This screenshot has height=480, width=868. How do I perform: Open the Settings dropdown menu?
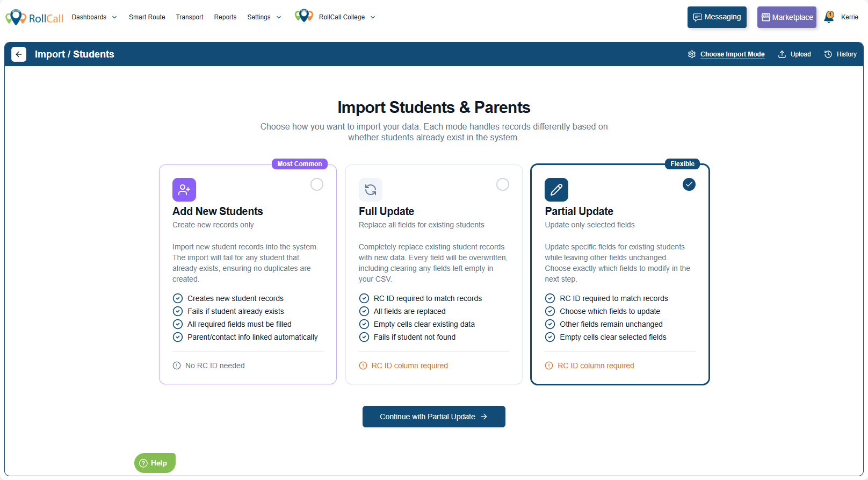coord(264,17)
